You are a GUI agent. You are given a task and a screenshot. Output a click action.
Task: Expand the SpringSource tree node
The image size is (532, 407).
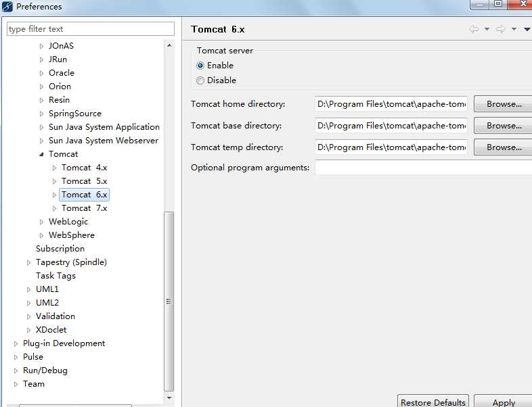pos(41,114)
